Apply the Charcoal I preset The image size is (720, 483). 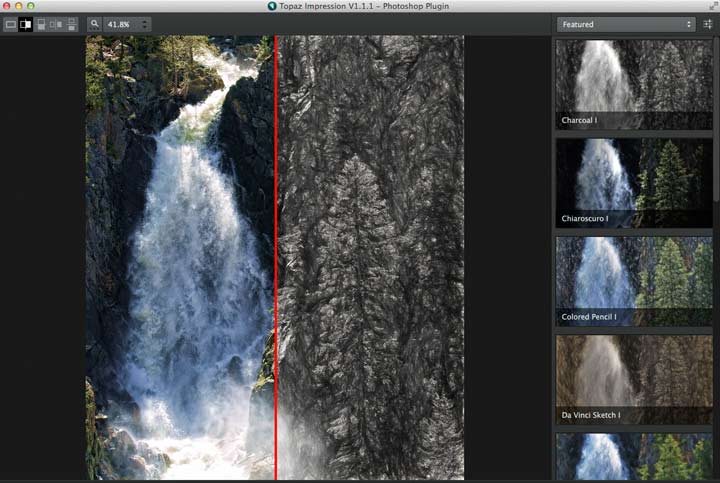click(x=634, y=84)
